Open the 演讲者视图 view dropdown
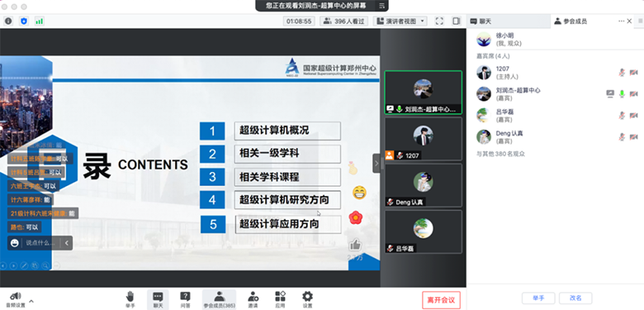This screenshot has width=644, height=310. coord(400,21)
